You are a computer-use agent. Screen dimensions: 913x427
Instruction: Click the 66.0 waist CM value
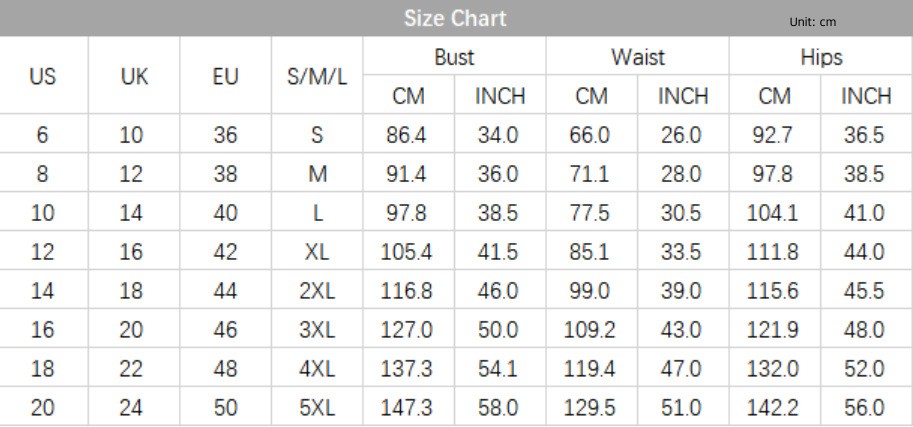coord(590,135)
